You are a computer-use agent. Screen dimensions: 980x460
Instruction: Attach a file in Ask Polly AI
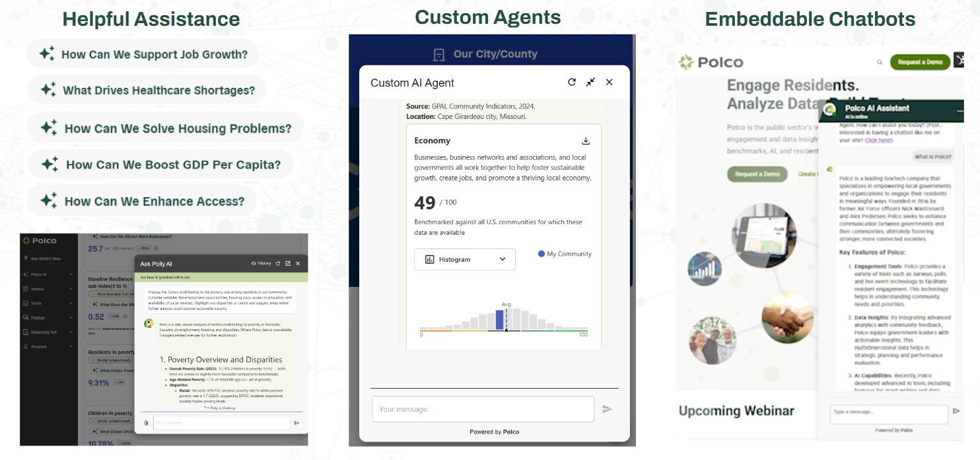click(x=146, y=423)
